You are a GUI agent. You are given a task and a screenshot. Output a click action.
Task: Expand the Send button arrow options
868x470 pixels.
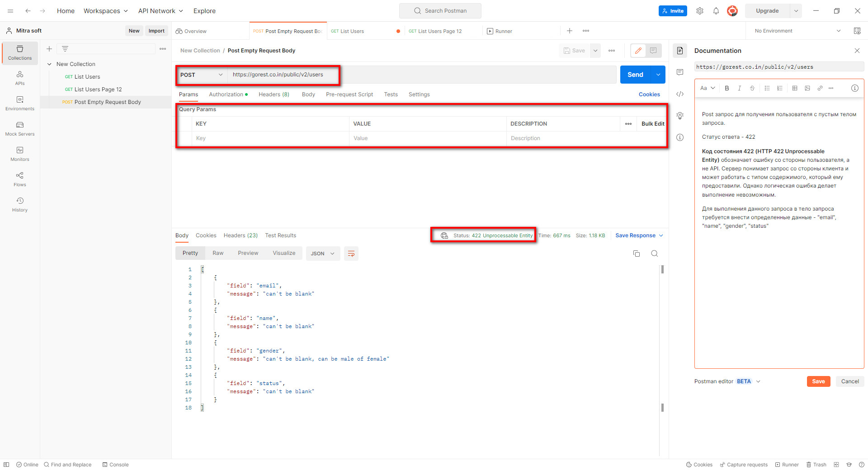(658, 75)
